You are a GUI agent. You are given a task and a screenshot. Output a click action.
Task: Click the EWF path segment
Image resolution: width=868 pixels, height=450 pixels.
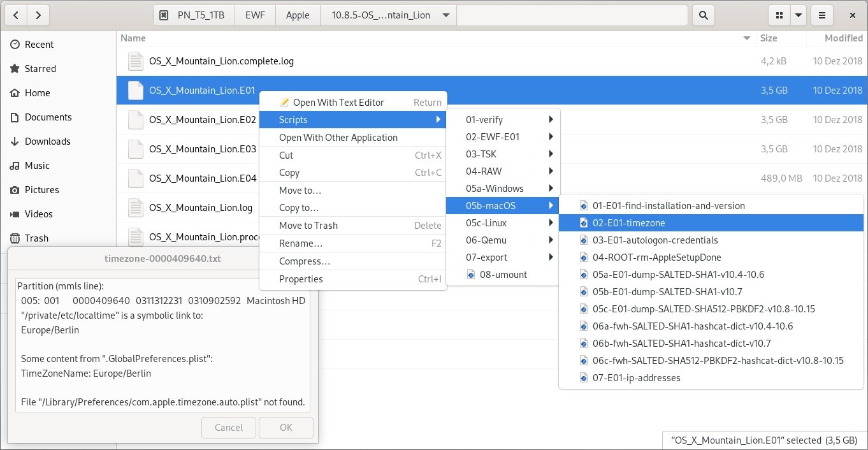[x=255, y=15]
